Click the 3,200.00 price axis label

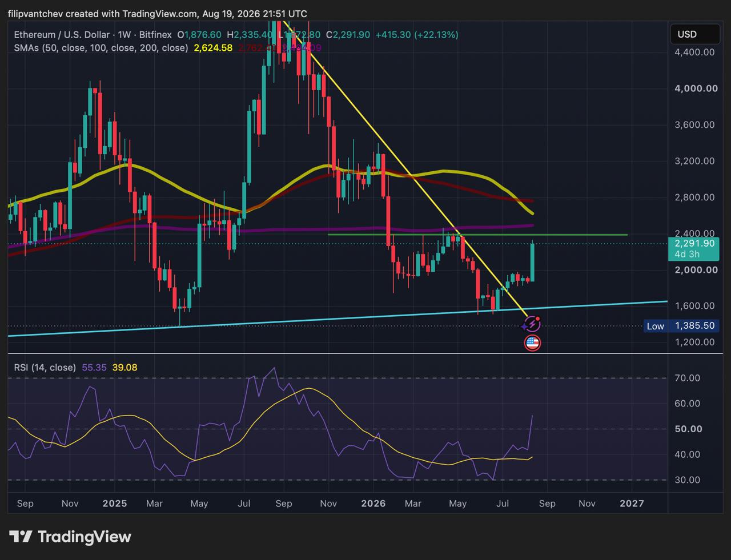(x=694, y=161)
